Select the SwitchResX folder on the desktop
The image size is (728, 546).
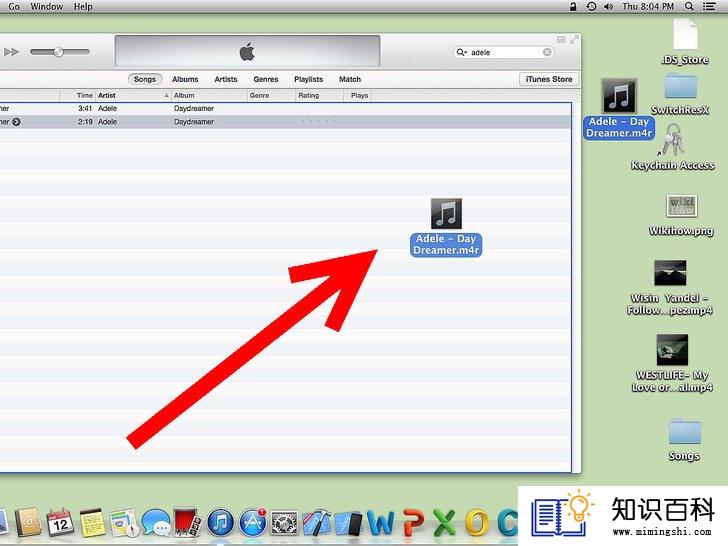pos(680,93)
